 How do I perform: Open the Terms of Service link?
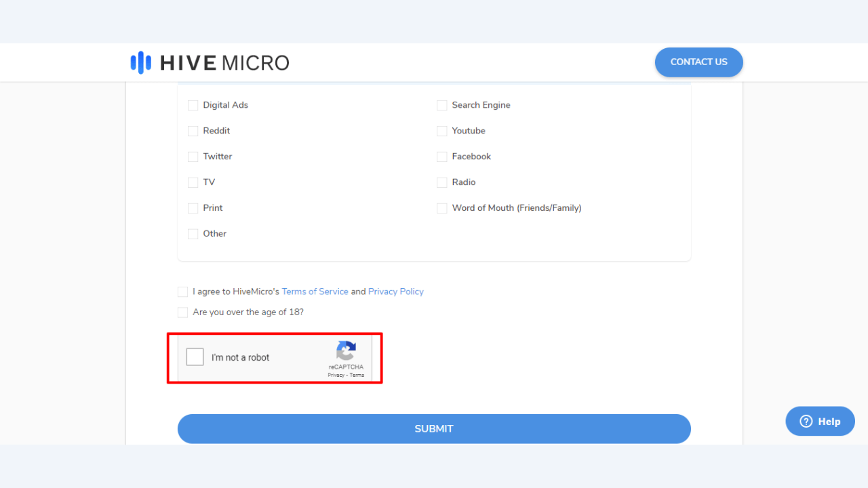click(x=315, y=291)
